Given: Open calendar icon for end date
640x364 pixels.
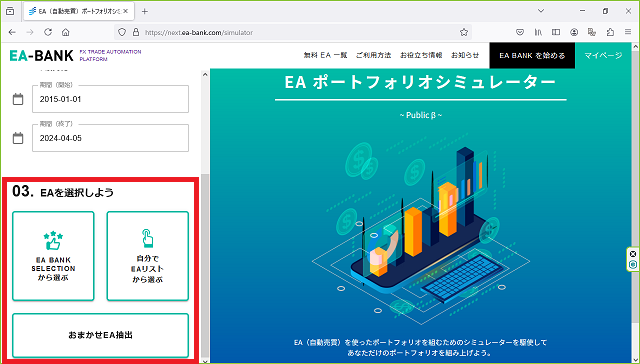Looking at the screenshot, I should (x=18, y=138).
